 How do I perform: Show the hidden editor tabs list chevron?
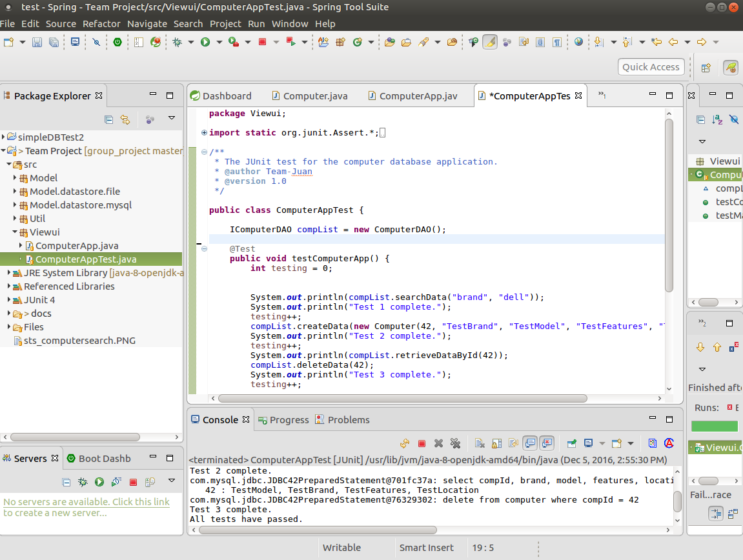pos(602,95)
